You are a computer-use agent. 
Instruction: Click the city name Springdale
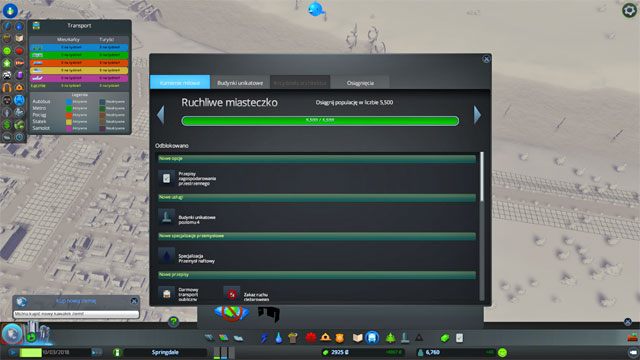pyautogui.click(x=165, y=352)
